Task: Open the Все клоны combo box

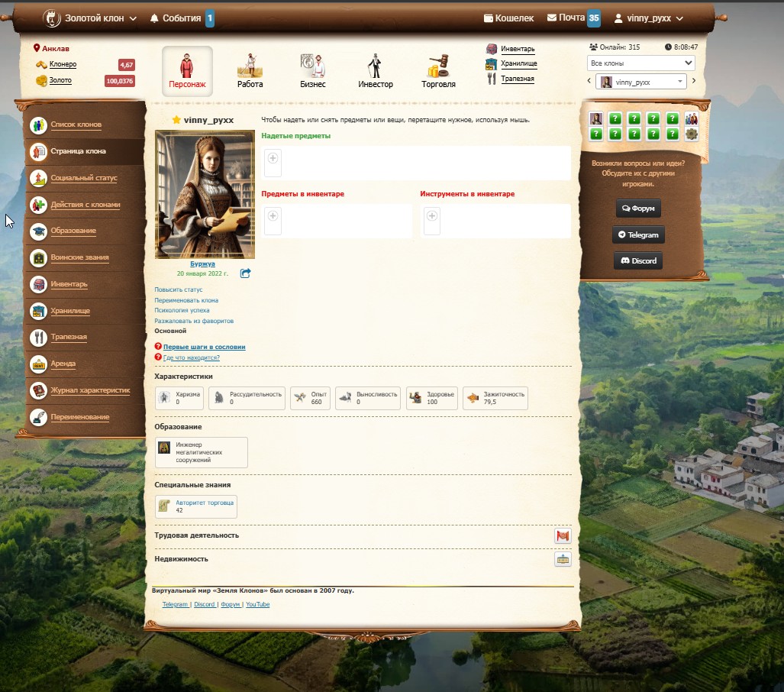Action: pyautogui.click(x=640, y=63)
